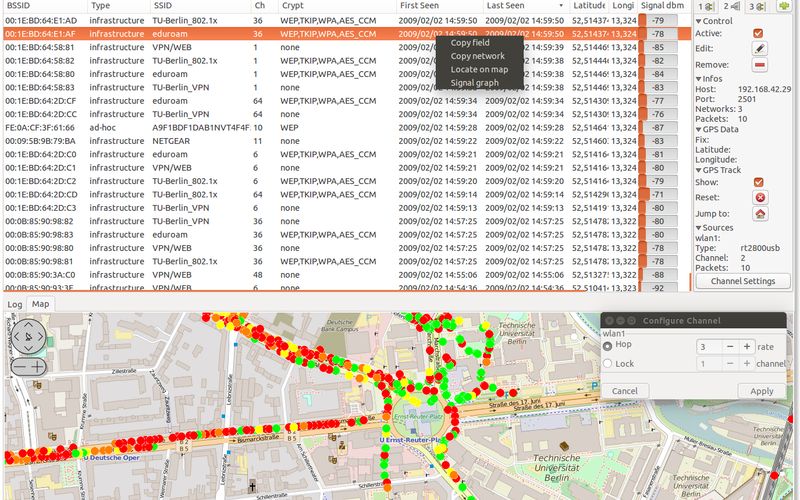800x500 pixels.
Task: Click the Edit server pencil icon
Action: (x=759, y=48)
